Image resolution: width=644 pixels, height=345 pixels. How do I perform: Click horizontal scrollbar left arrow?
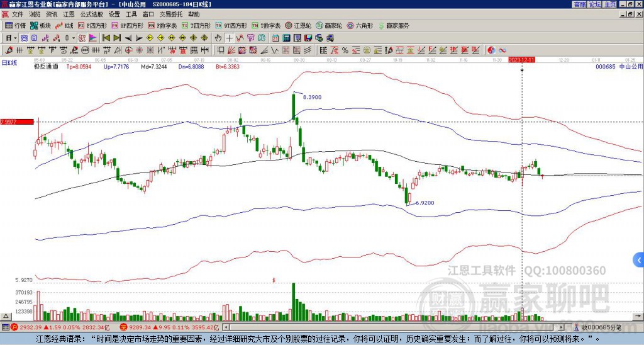click(225, 327)
